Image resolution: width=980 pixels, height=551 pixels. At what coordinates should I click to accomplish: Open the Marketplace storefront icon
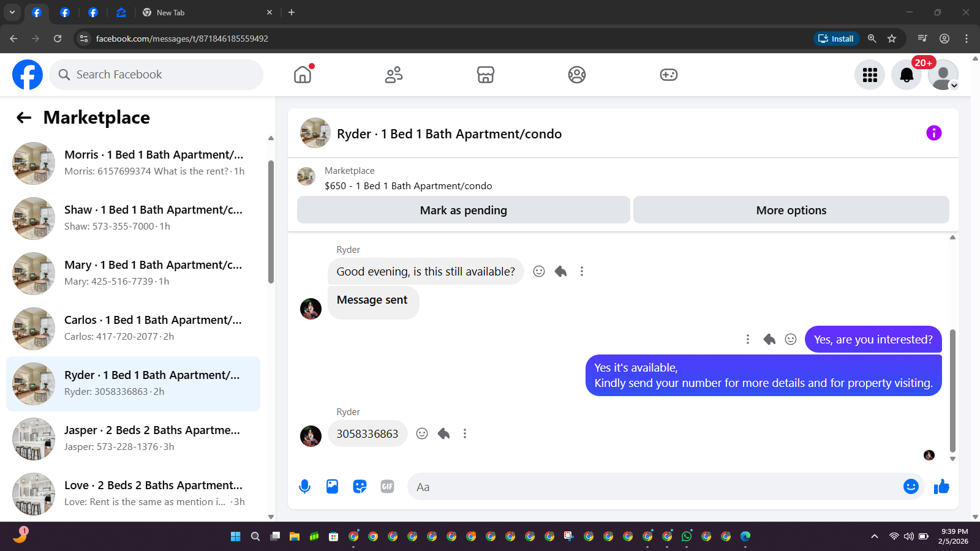[486, 75]
